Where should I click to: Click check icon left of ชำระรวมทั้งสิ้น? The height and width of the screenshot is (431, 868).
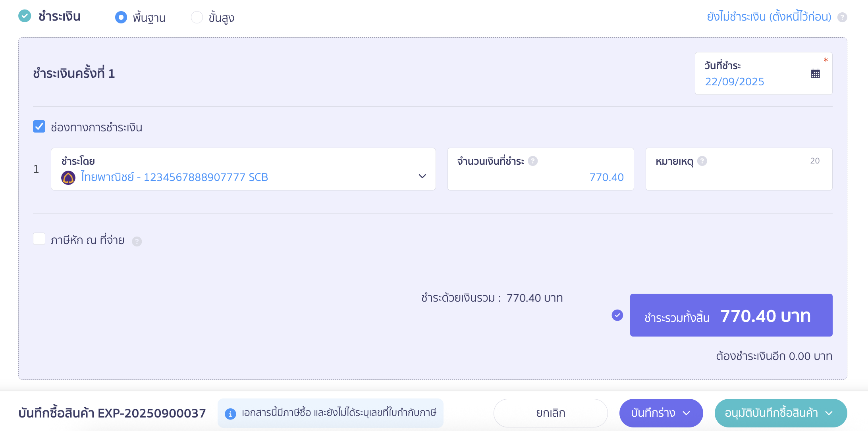tap(617, 315)
